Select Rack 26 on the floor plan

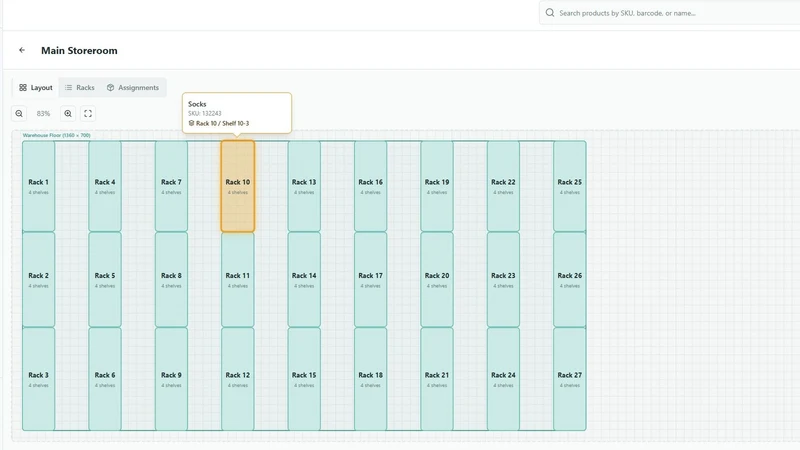[570, 280]
